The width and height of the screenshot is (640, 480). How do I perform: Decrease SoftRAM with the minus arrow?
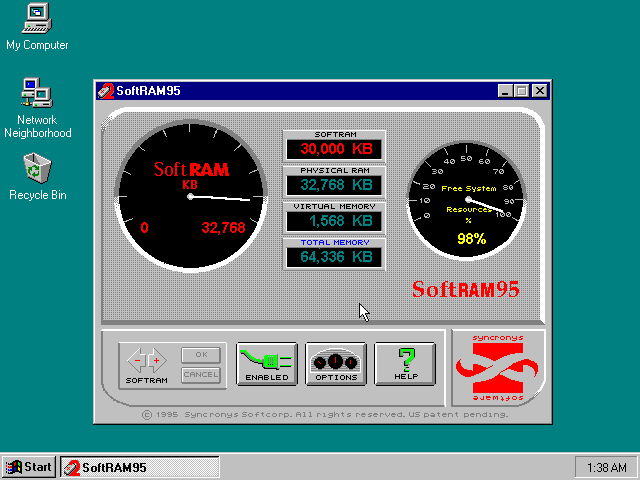coord(138,360)
